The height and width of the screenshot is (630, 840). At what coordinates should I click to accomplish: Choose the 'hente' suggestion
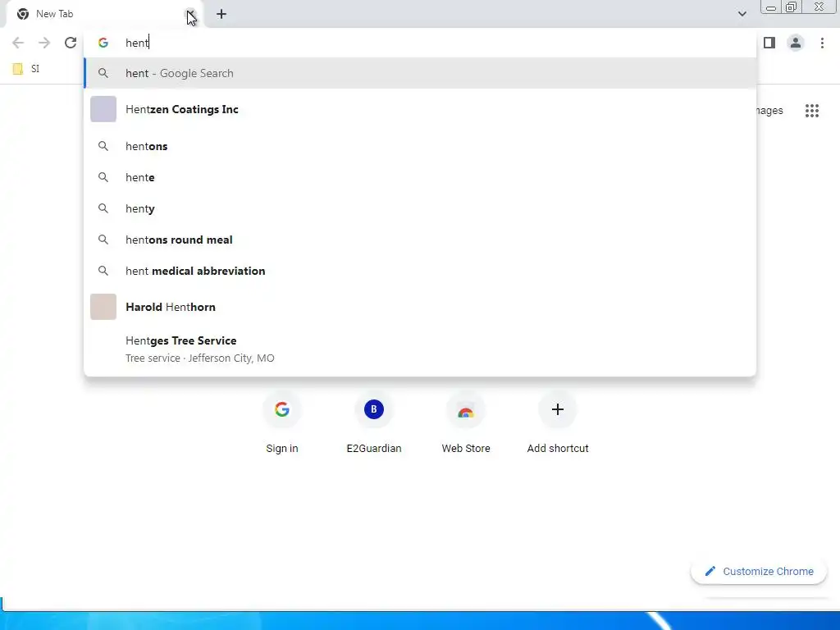(x=420, y=177)
